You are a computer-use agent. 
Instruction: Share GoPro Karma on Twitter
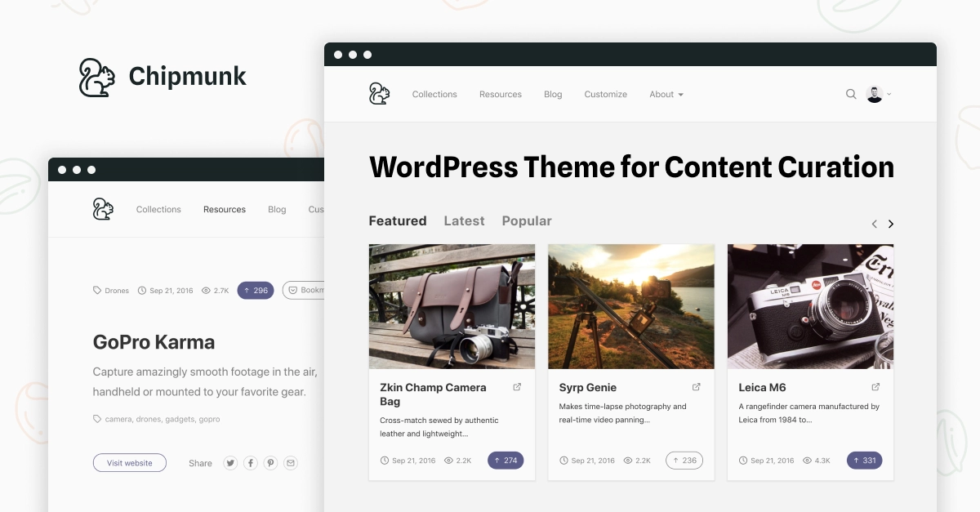click(x=231, y=463)
